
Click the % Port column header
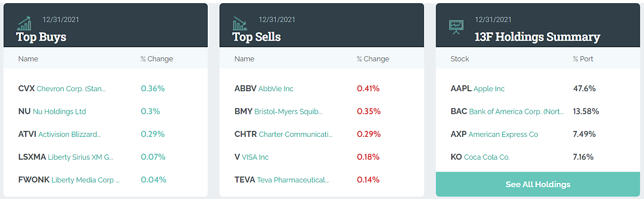click(x=583, y=59)
